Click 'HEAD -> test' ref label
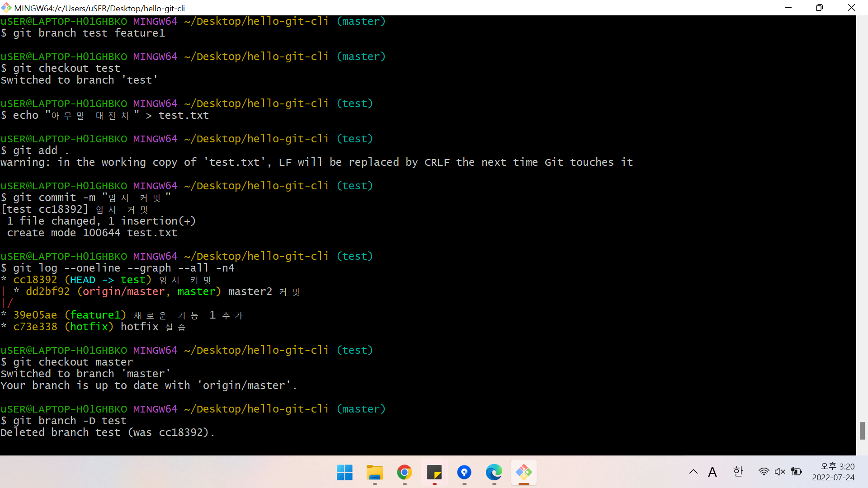The image size is (868, 488). [108, 280]
